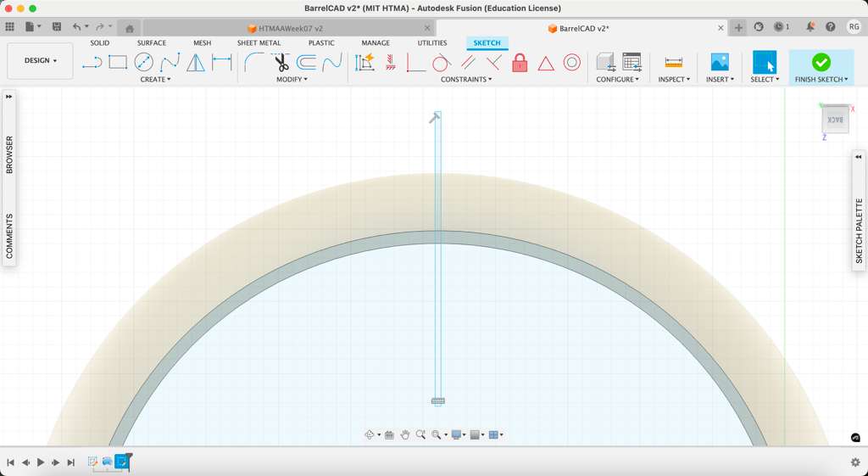Select the Fillet tool in Modify
The height and width of the screenshot is (476, 868).
pyautogui.click(x=253, y=62)
